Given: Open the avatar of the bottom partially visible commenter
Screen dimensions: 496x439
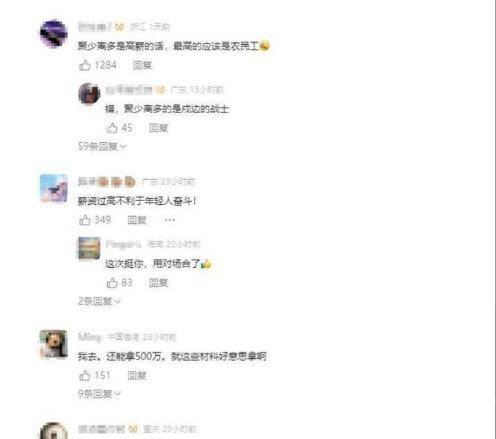Looking at the screenshot, I should coord(54,431).
